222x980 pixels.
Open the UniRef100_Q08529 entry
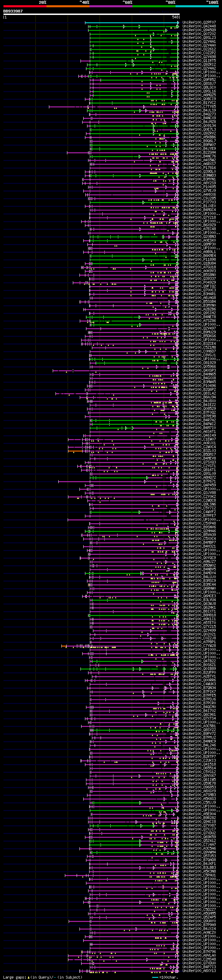click(x=199, y=408)
